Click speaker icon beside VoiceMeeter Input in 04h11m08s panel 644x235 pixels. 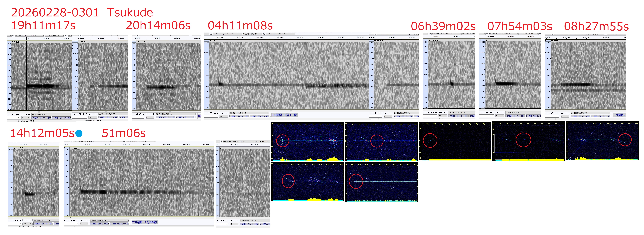[264, 34]
